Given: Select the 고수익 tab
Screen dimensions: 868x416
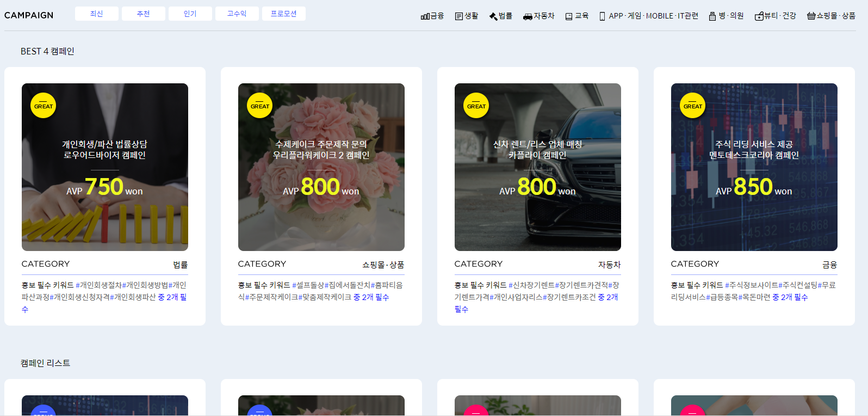Looking at the screenshot, I should (237, 14).
